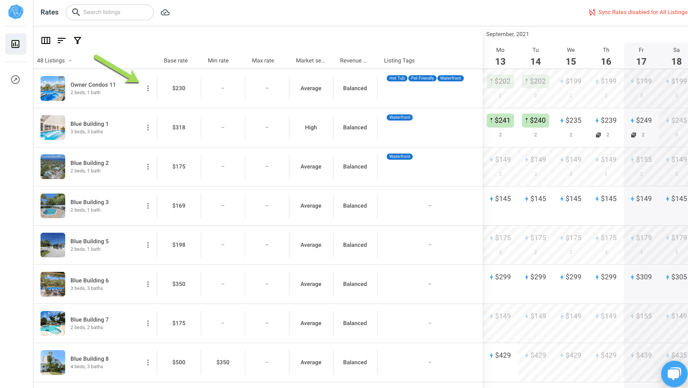Click the cloud sync icon

coord(165,12)
